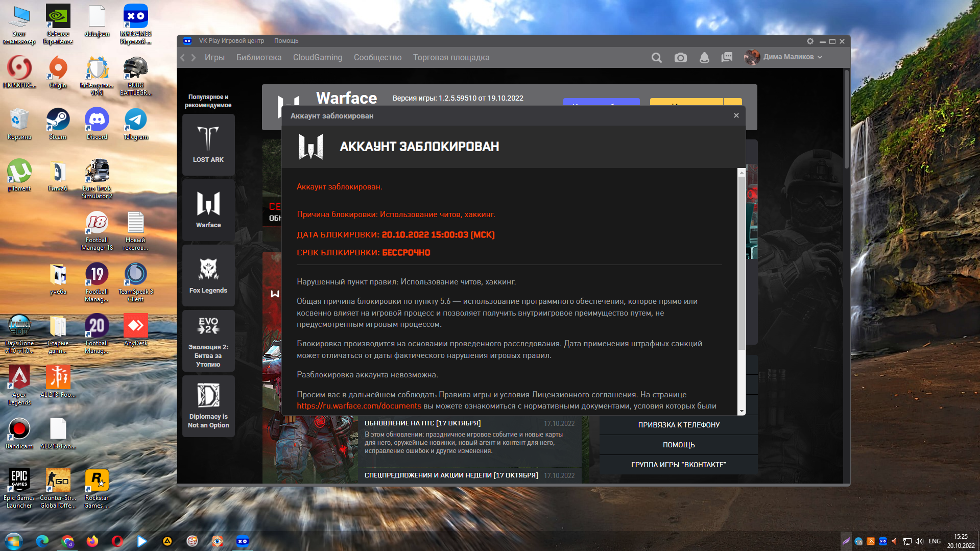
Task: Click the dialog scrollbar down arrow
Action: 742,411
